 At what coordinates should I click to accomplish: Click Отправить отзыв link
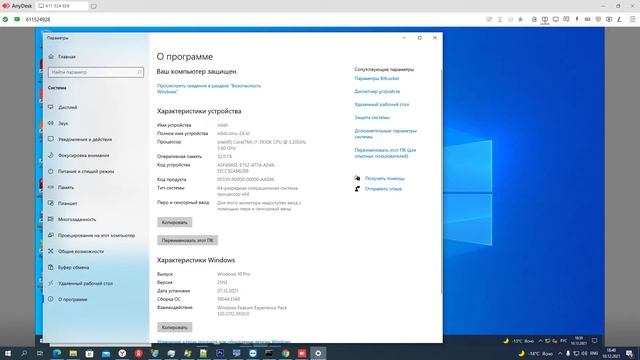coord(383,189)
